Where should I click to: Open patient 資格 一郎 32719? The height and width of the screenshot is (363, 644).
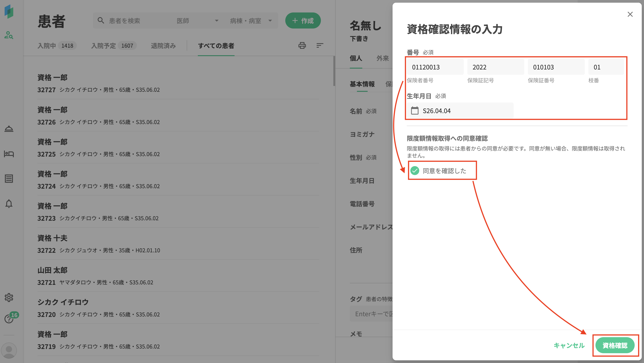[178, 340]
